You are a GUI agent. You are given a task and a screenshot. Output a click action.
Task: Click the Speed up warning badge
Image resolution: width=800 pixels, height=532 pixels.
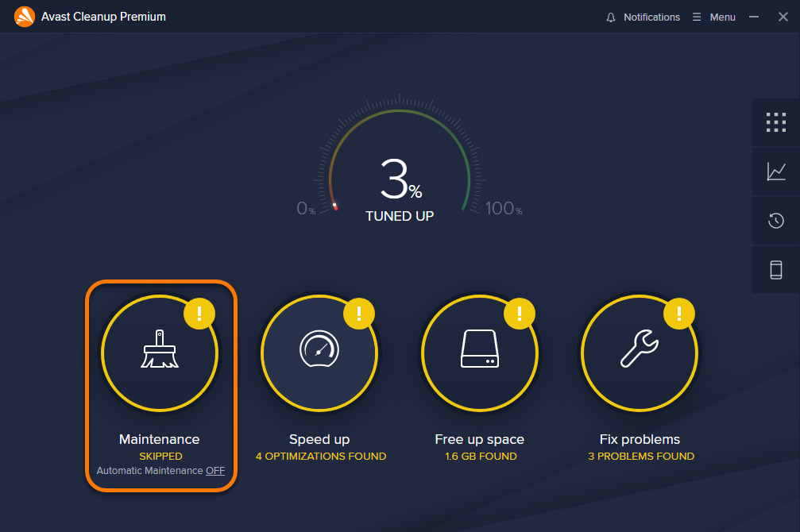click(x=359, y=313)
